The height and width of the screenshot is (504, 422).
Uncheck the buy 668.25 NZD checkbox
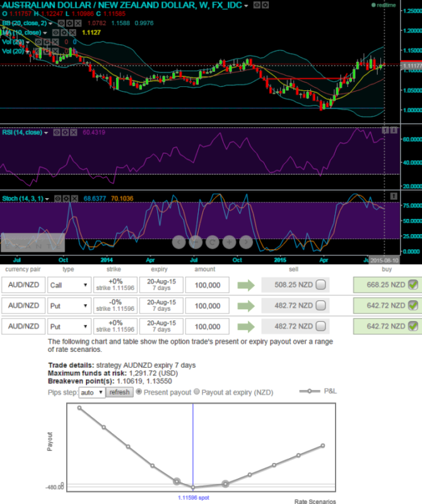click(x=413, y=285)
